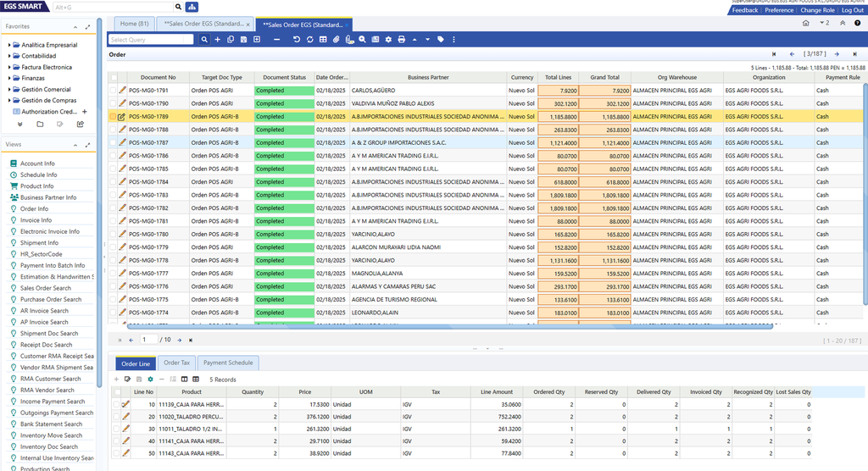Click the save record icon
The image size is (868, 471).
click(x=243, y=40)
